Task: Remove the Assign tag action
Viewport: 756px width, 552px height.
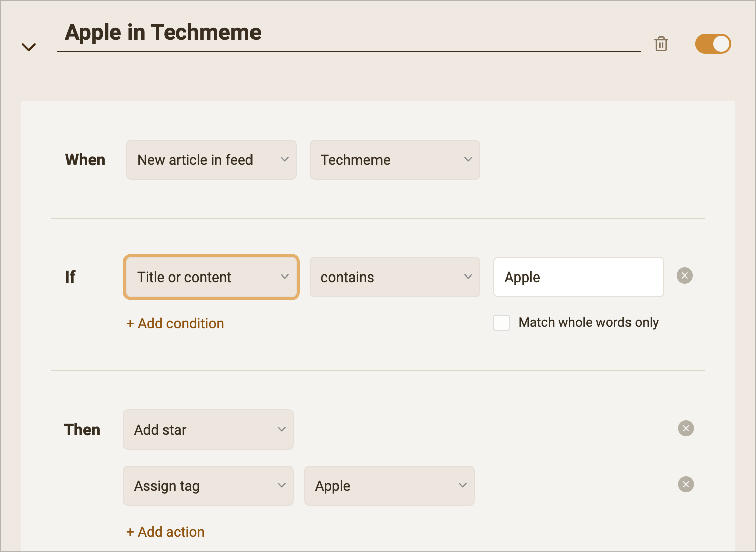Action: point(686,484)
